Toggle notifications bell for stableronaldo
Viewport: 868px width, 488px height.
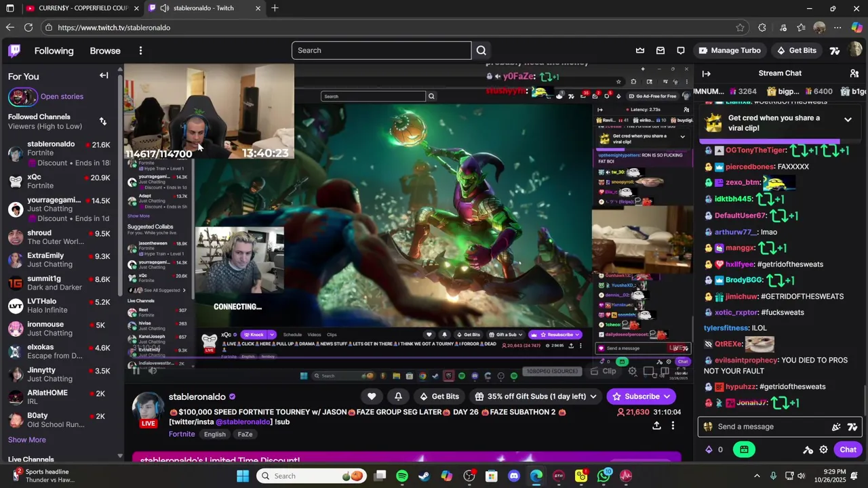point(398,396)
